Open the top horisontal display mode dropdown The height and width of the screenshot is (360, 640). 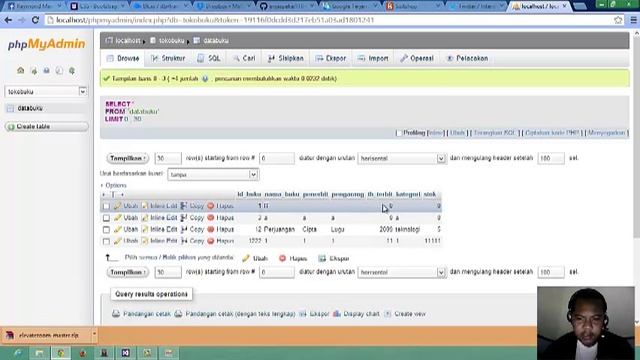pos(402,158)
